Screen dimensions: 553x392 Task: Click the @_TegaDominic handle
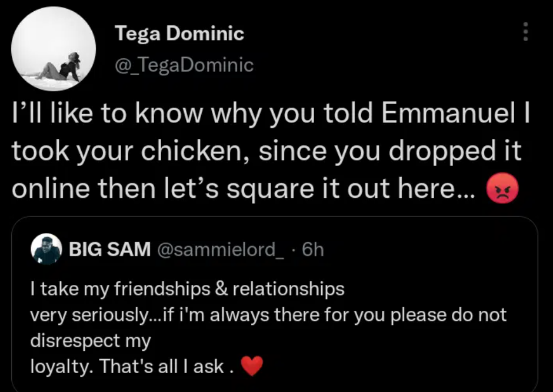click(x=184, y=64)
